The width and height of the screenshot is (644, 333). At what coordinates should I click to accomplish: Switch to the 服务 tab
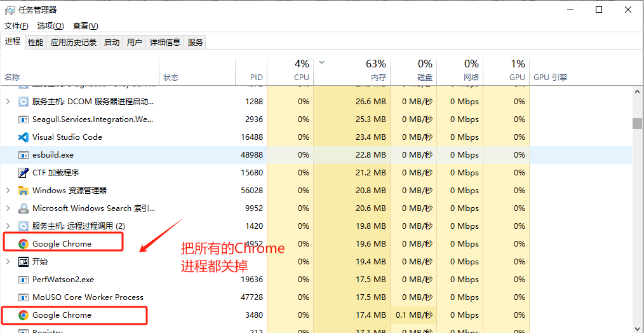[x=196, y=42]
